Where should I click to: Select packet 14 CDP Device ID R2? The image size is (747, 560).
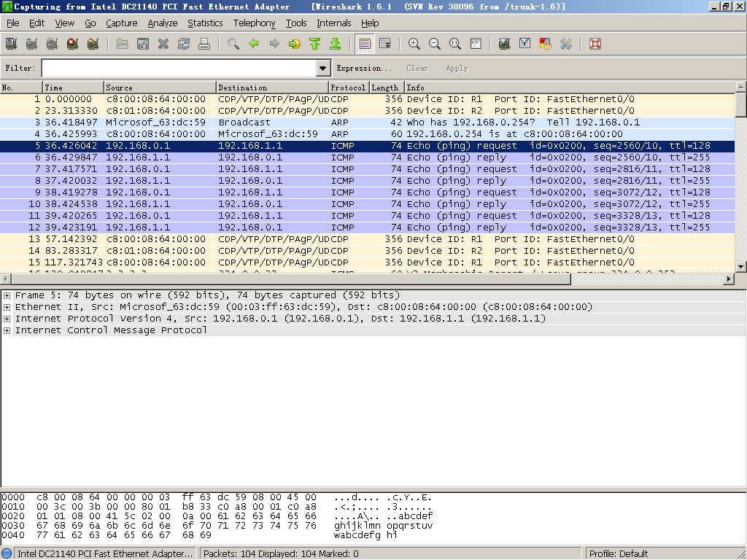pyautogui.click(x=368, y=251)
